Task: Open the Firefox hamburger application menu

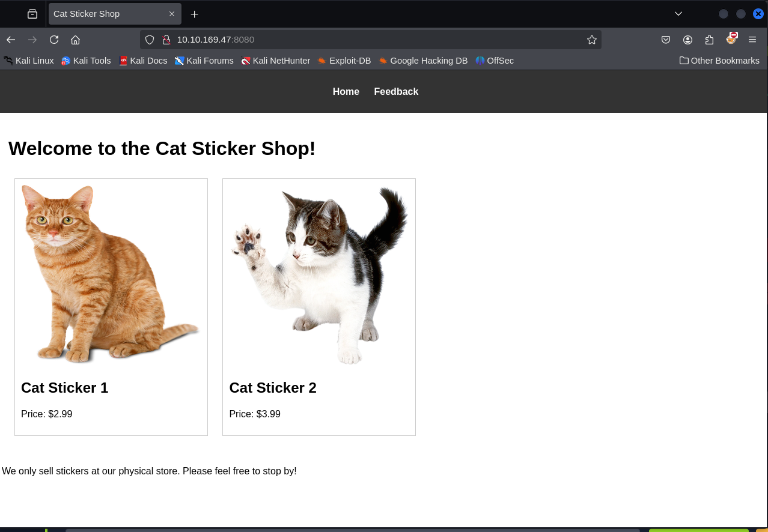Action: tap(752, 40)
